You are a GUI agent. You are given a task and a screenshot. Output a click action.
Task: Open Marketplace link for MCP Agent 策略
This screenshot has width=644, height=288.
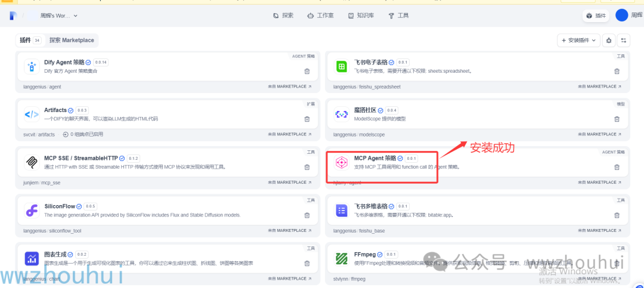click(600, 182)
